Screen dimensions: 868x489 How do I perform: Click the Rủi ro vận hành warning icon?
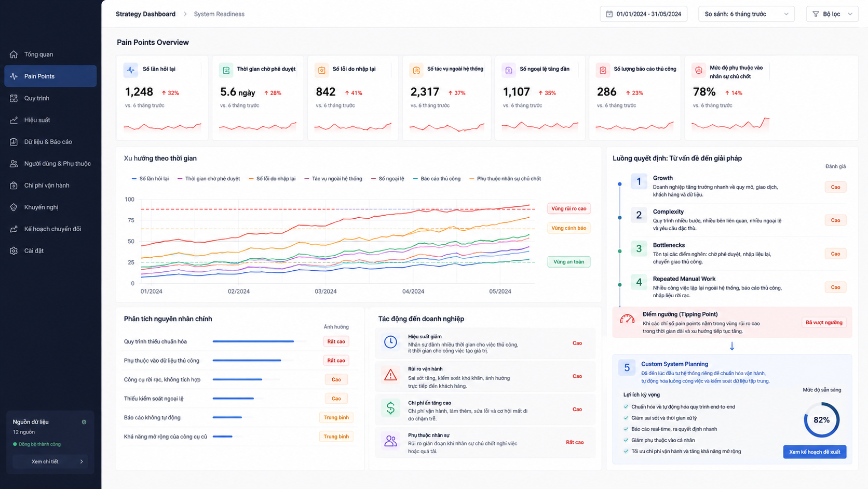coord(390,375)
